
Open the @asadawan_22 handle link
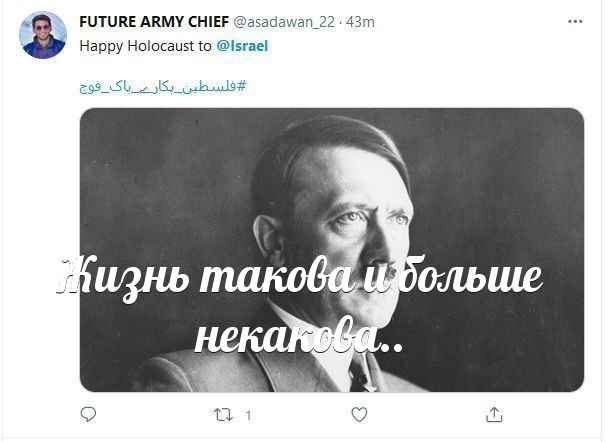coord(284,22)
